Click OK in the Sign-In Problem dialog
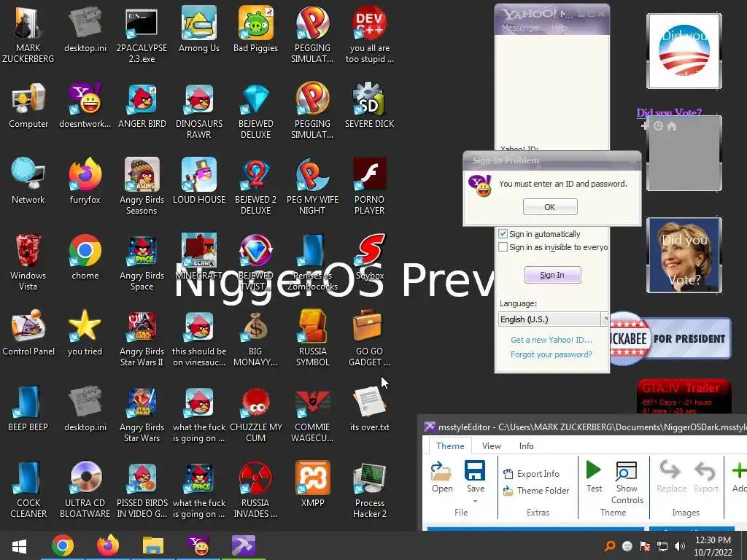This screenshot has height=560, width=747. (x=550, y=207)
